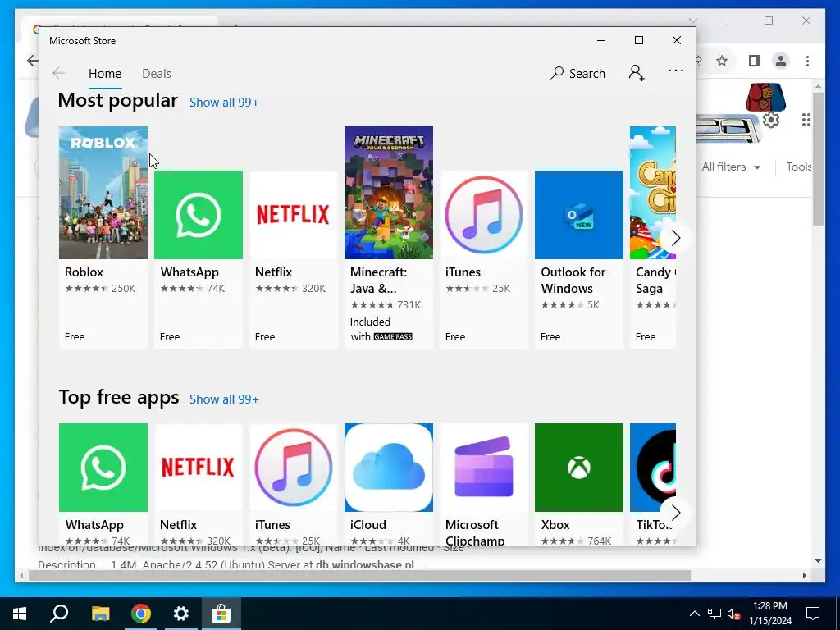Open Microsoft Clipchamp app icon
This screenshot has width=840, height=630.
[x=484, y=468]
